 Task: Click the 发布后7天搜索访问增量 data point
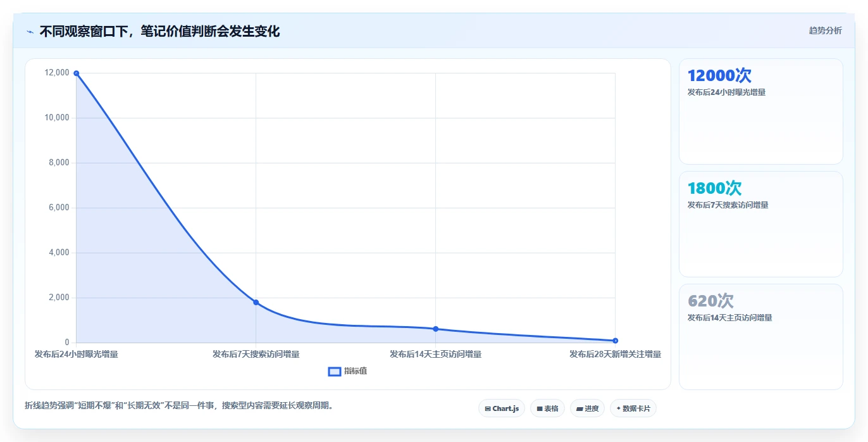point(256,302)
